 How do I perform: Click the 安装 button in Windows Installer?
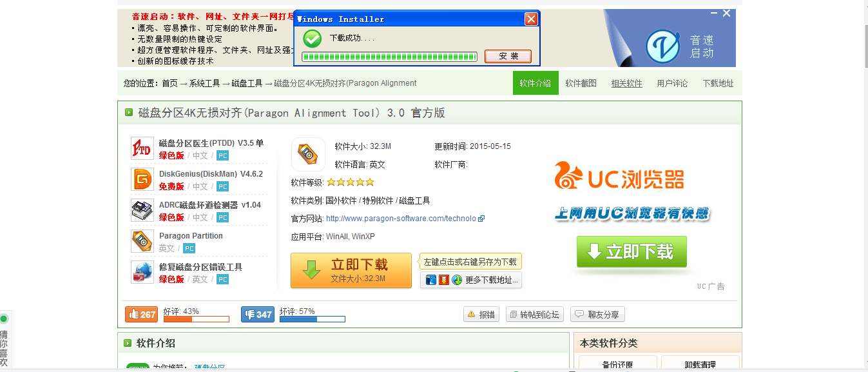(x=508, y=56)
